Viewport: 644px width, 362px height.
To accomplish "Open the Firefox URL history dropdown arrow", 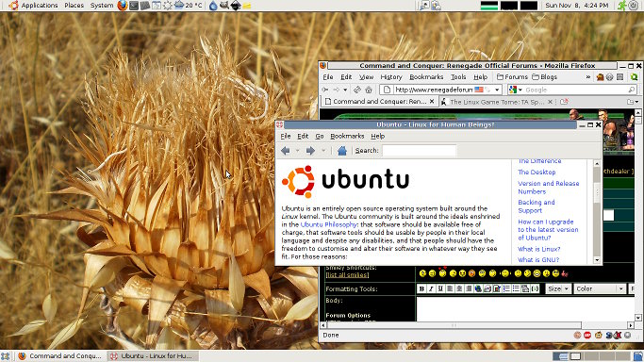I will click(x=497, y=90).
